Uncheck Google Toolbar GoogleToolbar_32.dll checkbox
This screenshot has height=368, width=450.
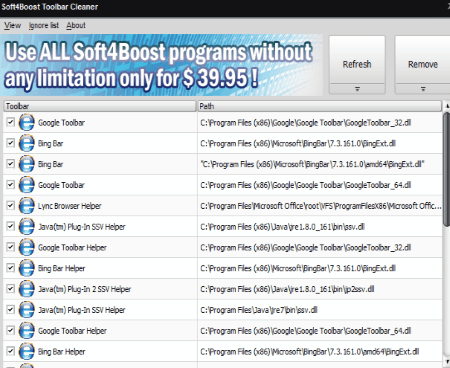tap(10, 122)
